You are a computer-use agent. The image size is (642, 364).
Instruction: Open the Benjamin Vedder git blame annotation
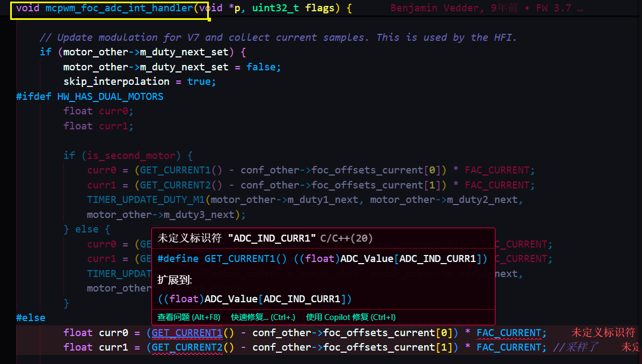[486, 9]
